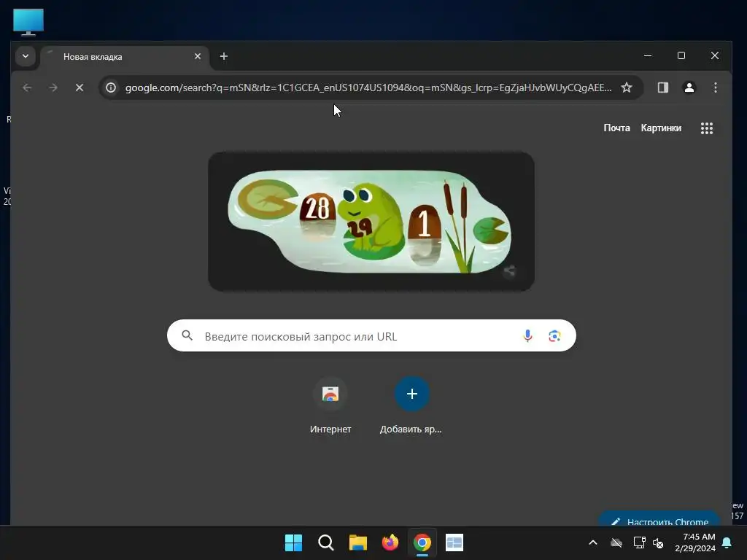
Task: Search by image with Google Lens
Action: (x=554, y=335)
